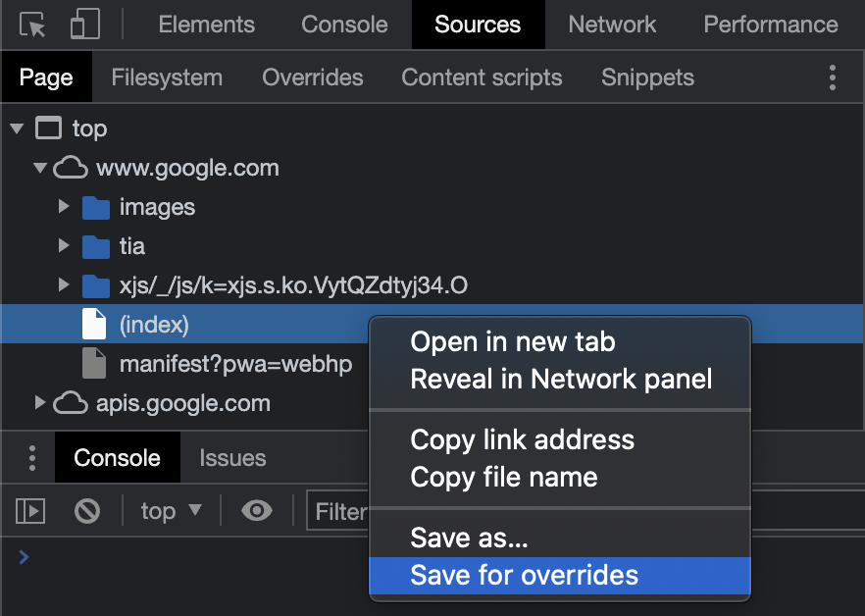Show the console sidebar icon

coord(30,511)
